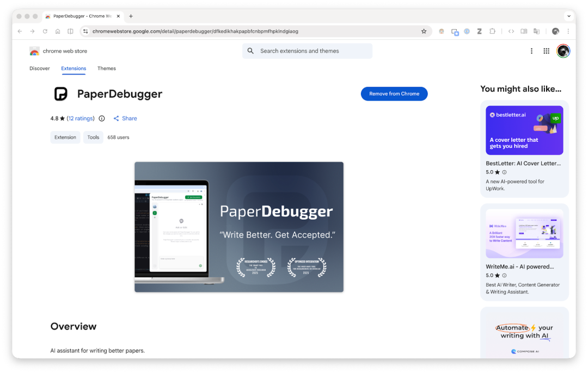Open the browser three-dot menu
The height and width of the screenshot is (373, 588).
(x=568, y=31)
